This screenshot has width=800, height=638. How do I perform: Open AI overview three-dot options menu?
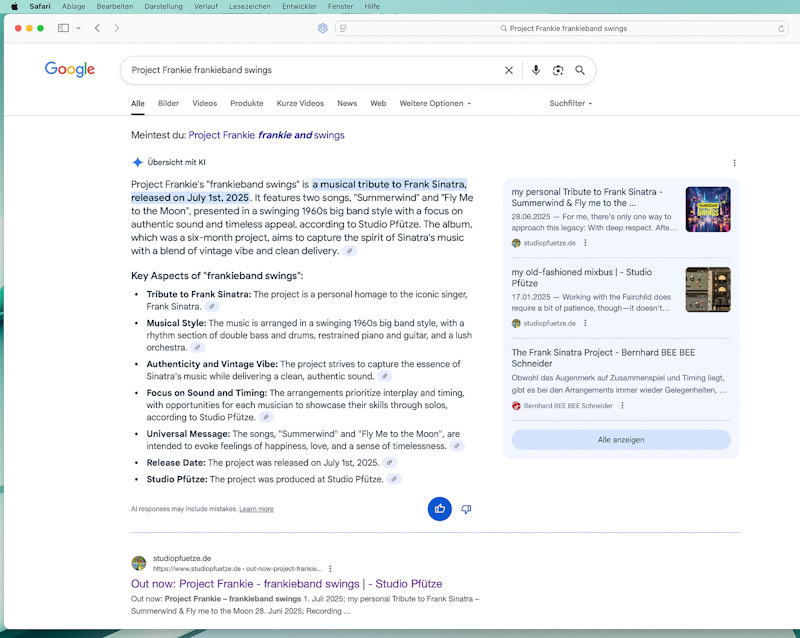point(734,163)
